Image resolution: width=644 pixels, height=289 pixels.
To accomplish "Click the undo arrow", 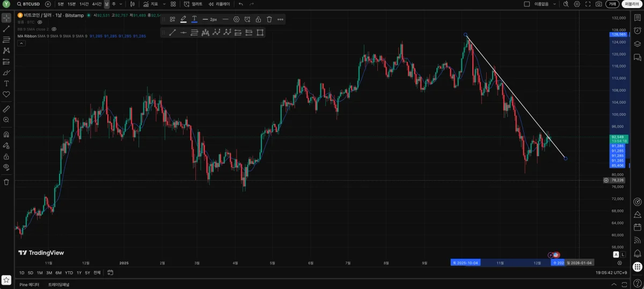I will tap(240, 4).
